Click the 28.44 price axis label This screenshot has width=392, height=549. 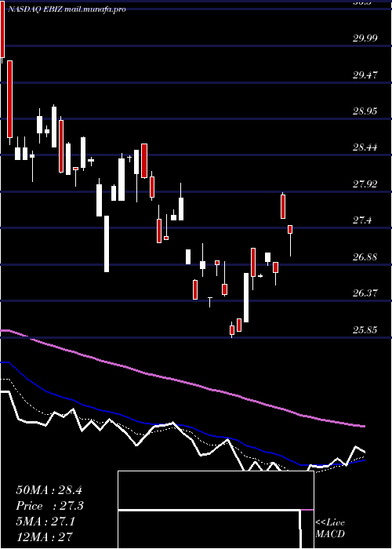(365, 147)
